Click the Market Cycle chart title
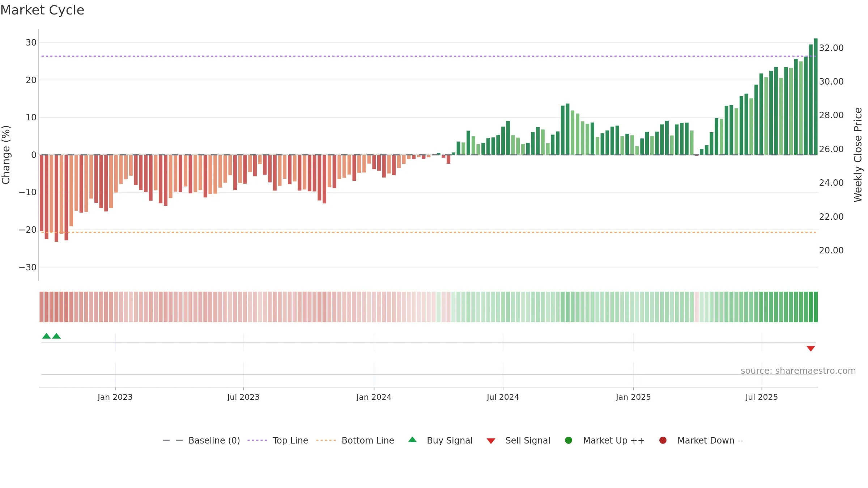 (42, 10)
